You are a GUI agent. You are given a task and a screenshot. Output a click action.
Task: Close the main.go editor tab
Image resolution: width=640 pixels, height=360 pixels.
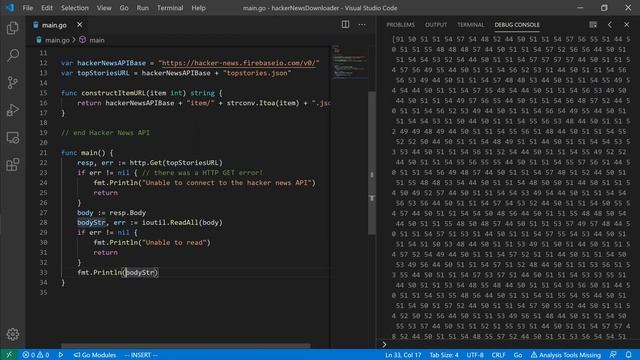(80, 25)
